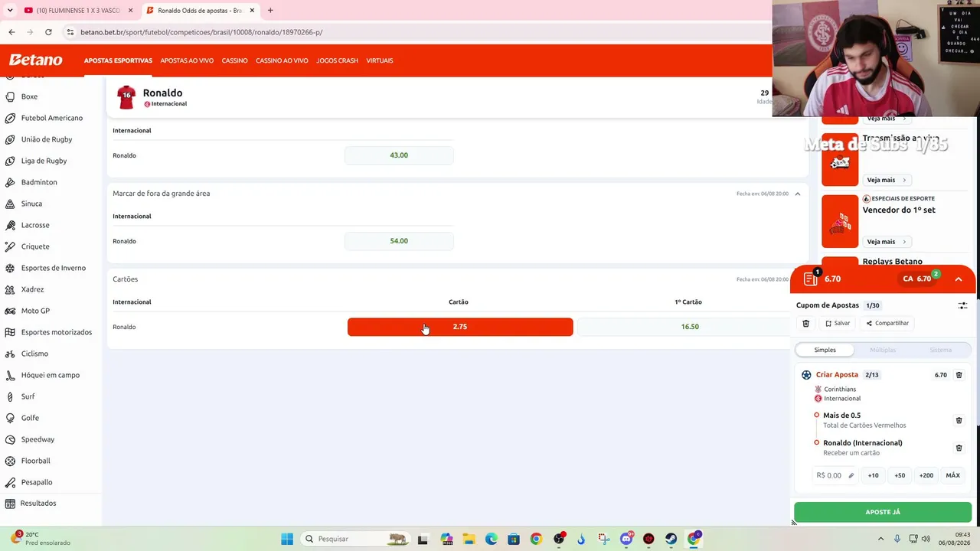Open Esportes motorizados flag icon
Screen dimensions: 980x551
pos(10,332)
